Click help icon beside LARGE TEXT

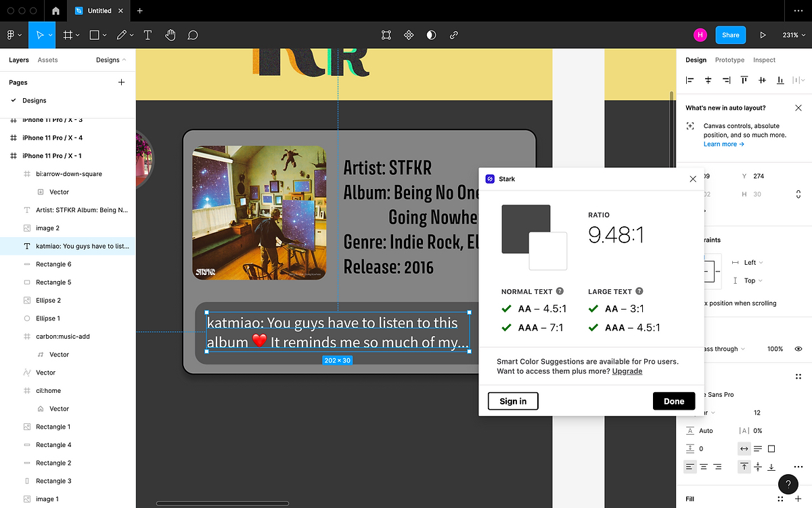[639, 291]
